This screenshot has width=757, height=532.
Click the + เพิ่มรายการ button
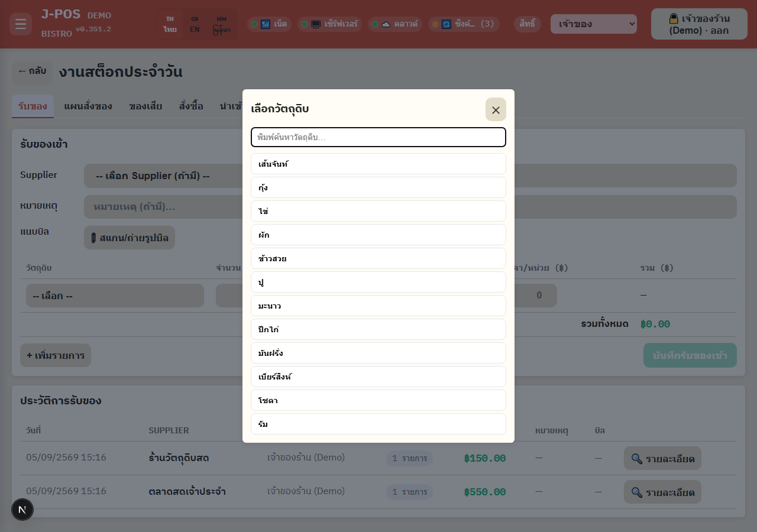pyautogui.click(x=56, y=355)
